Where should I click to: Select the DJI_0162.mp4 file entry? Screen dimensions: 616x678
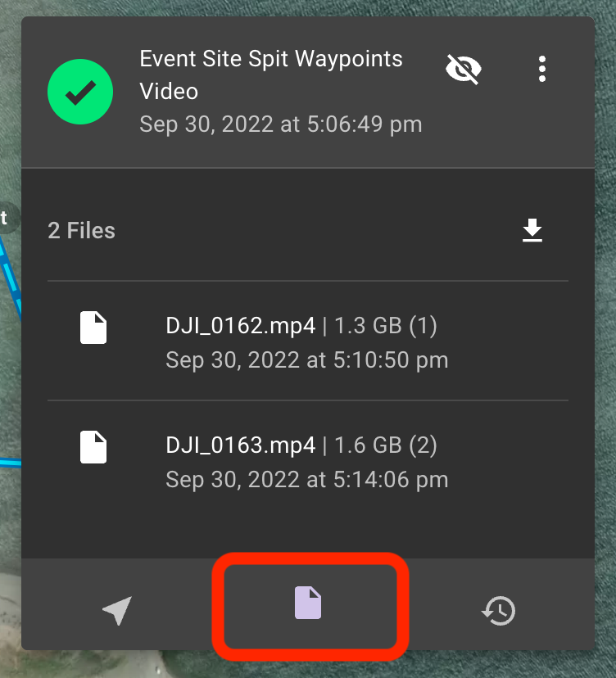308,341
